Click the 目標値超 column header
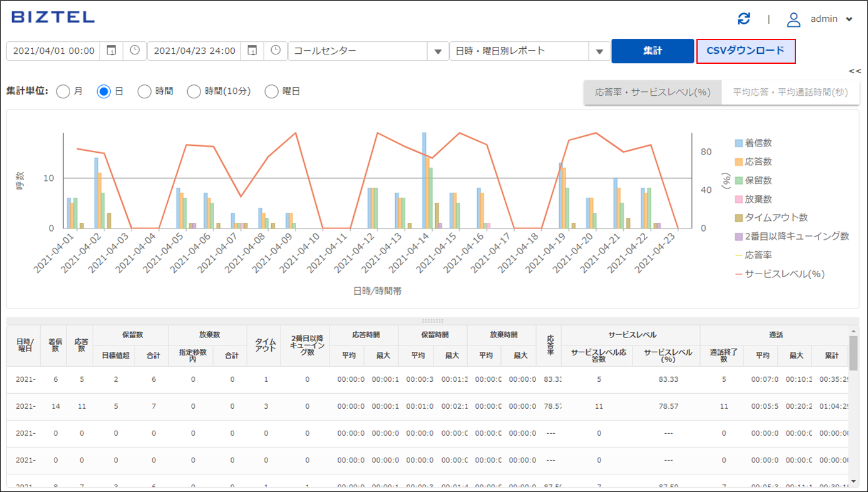The height and width of the screenshot is (492, 868). pos(114,356)
